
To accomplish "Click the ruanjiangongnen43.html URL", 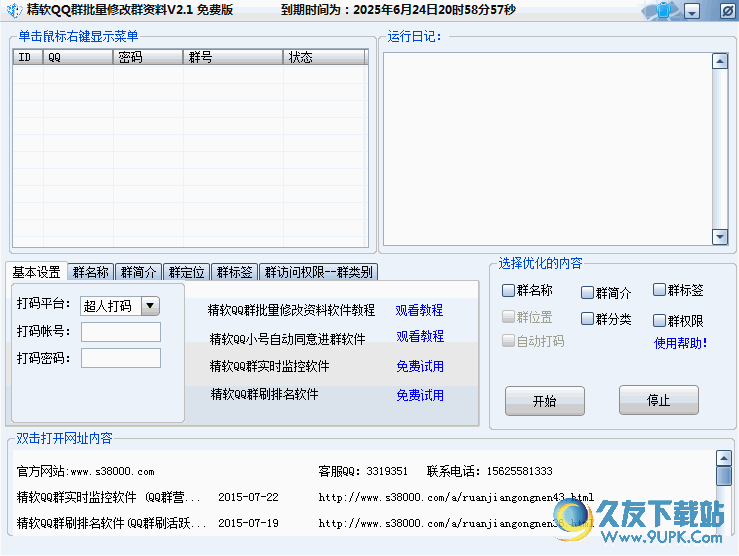I will pos(456,497).
